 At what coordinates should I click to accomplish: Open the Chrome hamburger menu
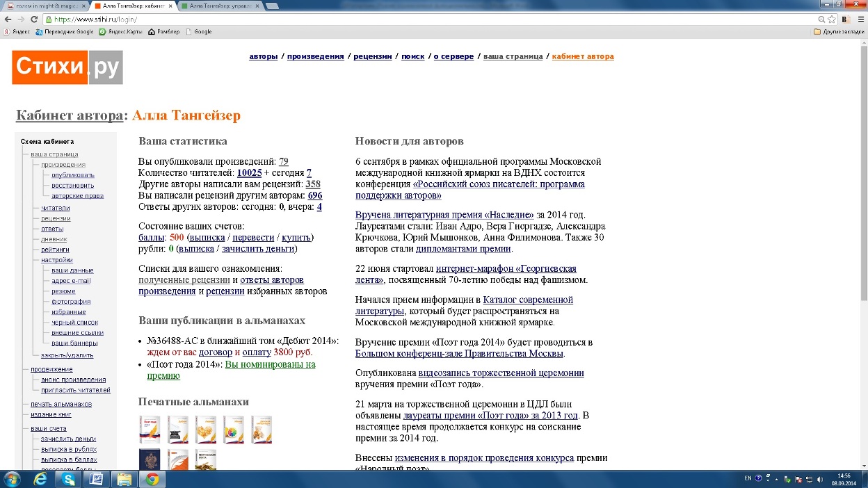pyautogui.click(x=860, y=20)
